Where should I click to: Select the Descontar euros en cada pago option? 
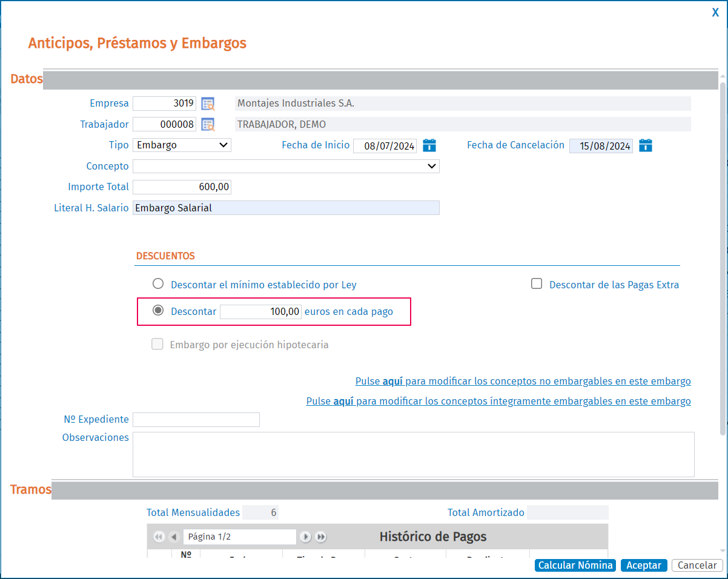(x=158, y=311)
